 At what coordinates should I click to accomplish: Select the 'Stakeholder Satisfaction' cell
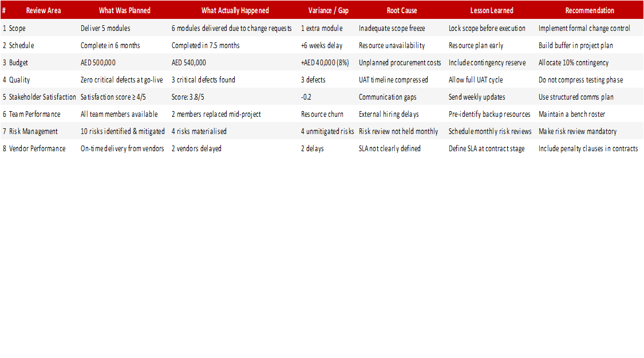click(42, 97)
